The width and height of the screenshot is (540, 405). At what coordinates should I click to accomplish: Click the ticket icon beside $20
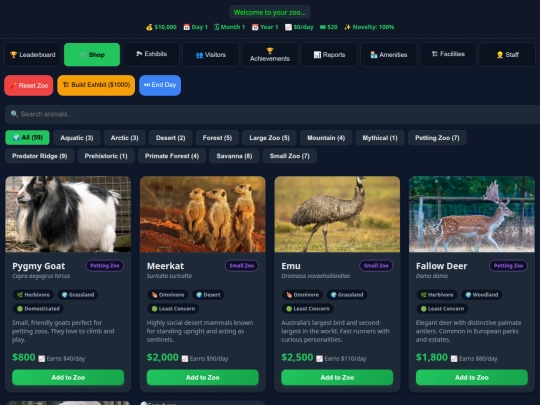pyautogui.click(x=323, y=27)
